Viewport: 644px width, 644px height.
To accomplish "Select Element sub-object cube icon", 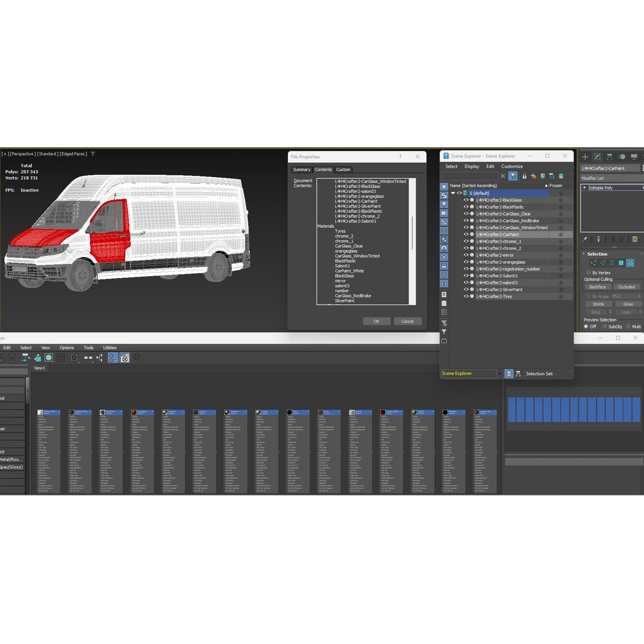I will (630, 263).
